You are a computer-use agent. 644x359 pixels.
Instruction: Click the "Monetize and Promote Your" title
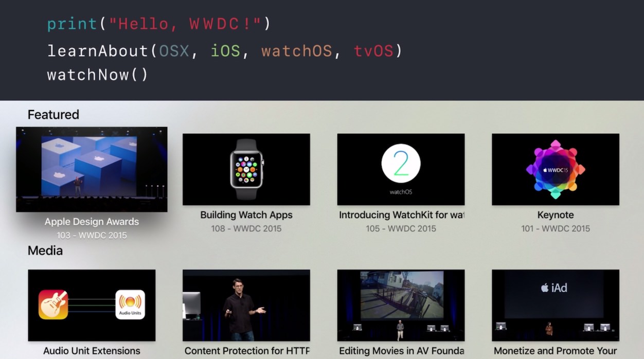(x=556, y=351)
